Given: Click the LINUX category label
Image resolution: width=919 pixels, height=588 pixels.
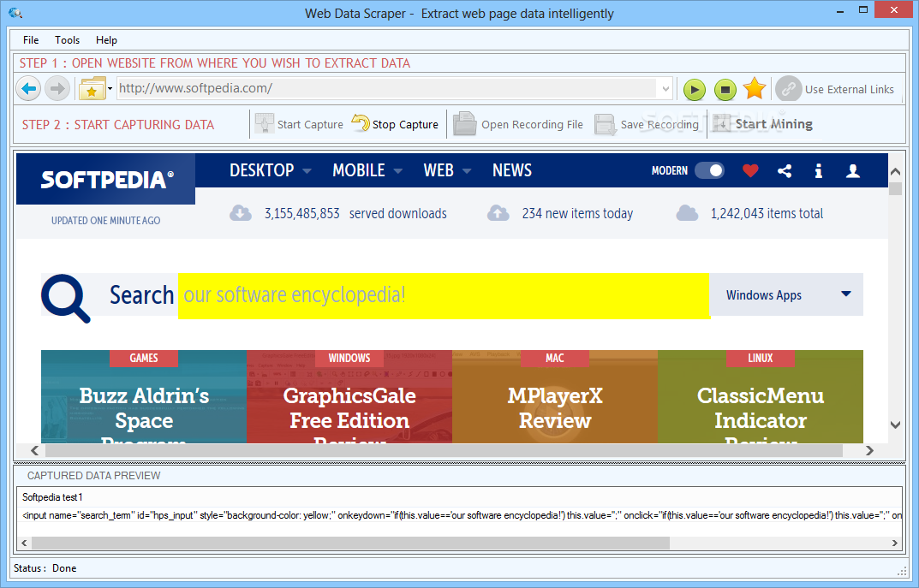Looking at the screenshot, I should 761,358.
